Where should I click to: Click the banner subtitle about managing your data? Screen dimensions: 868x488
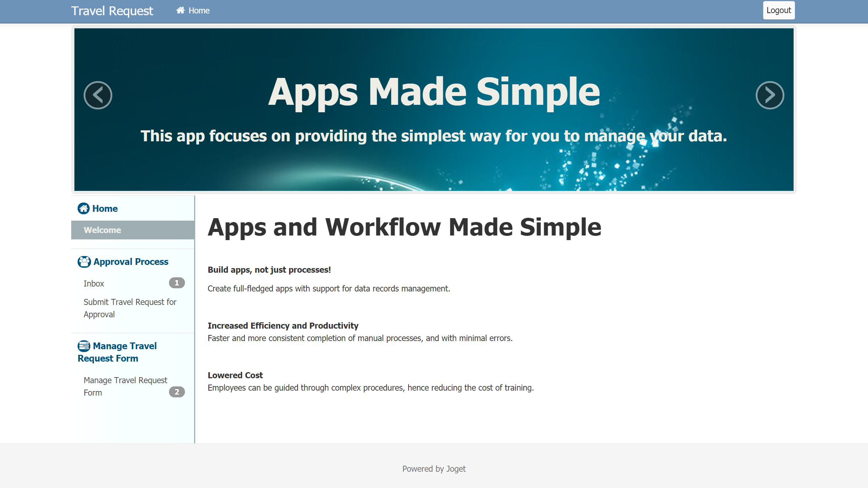click(x=434, y=136)
